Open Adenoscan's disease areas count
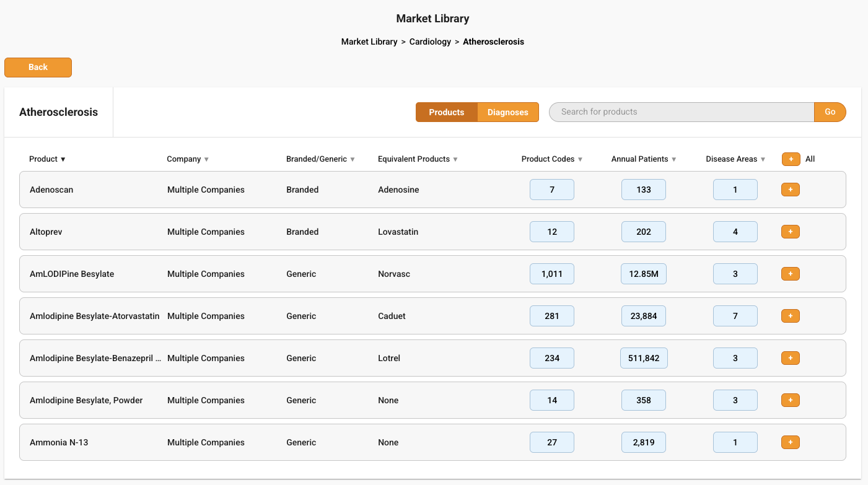868x485 pixels. click(735, 190)
